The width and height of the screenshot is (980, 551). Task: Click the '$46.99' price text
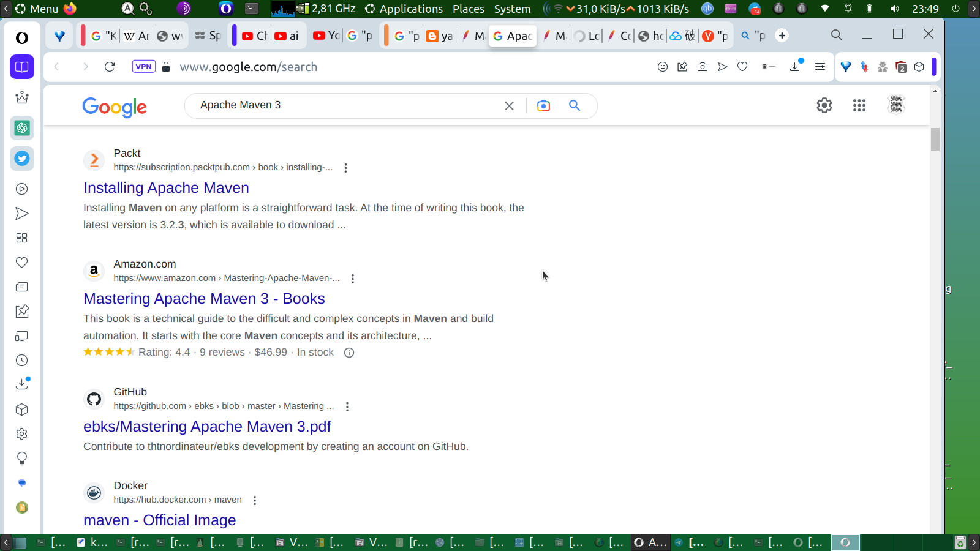pyautogui.click(x=271, y=353)
